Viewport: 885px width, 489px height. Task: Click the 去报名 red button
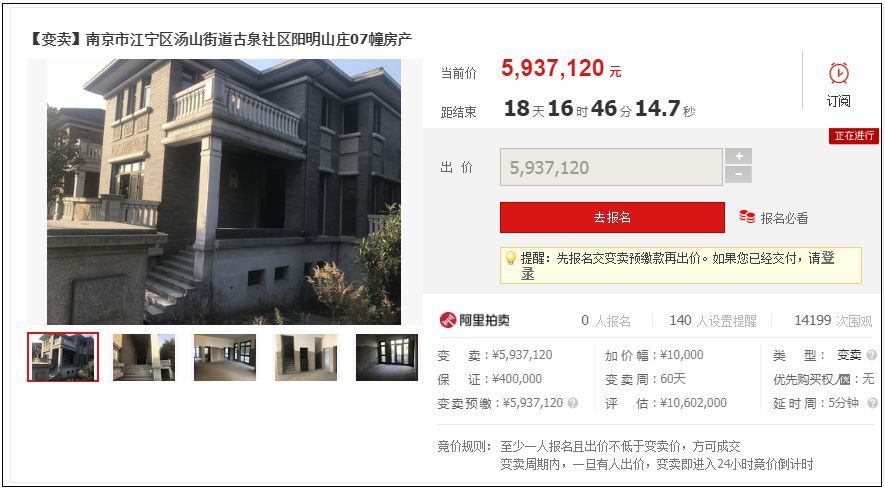(612, 217)
